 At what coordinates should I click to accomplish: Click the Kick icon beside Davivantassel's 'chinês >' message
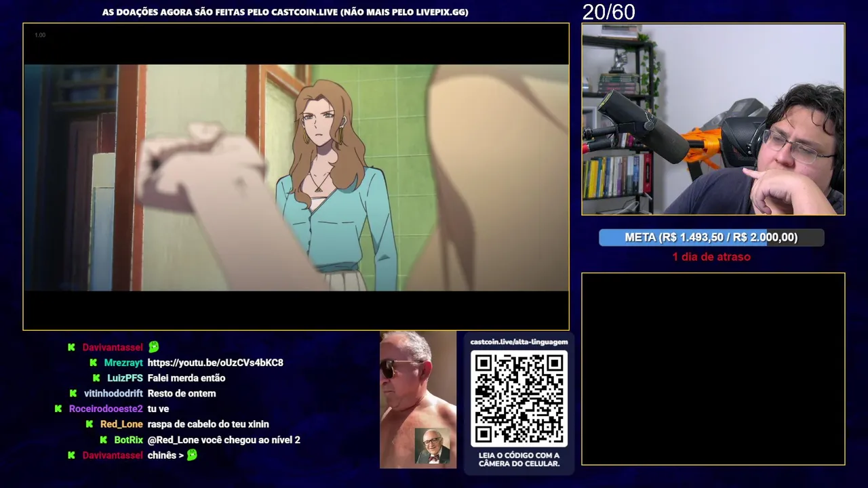click(71, 455)
